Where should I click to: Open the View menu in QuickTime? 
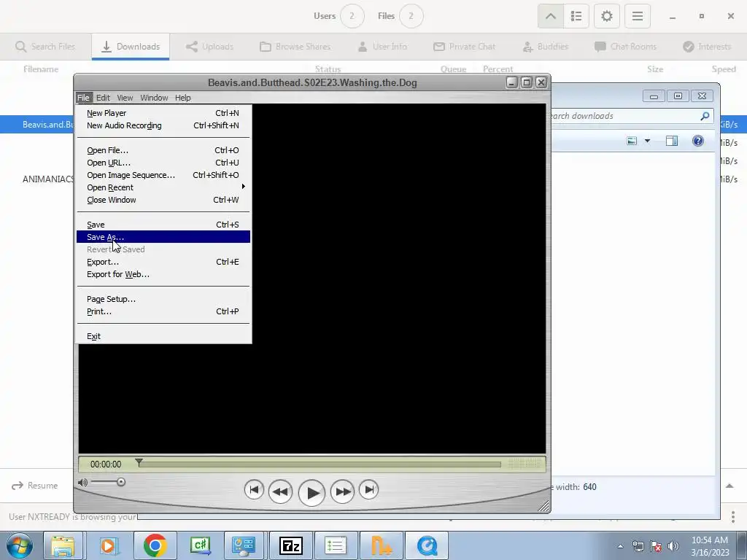pyautogui.click(x=125, y=98)
